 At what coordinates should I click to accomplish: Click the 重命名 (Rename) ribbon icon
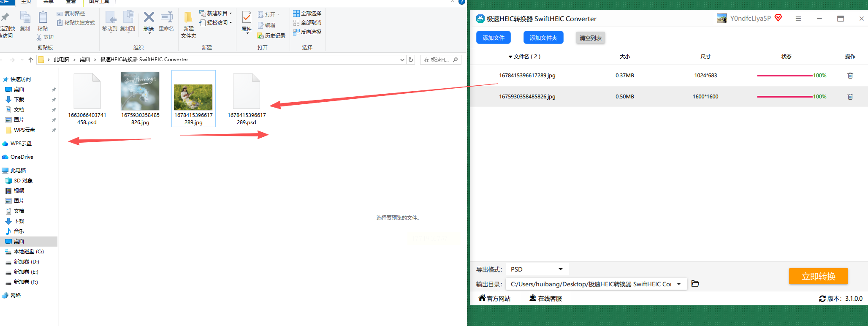click(167, 17)
